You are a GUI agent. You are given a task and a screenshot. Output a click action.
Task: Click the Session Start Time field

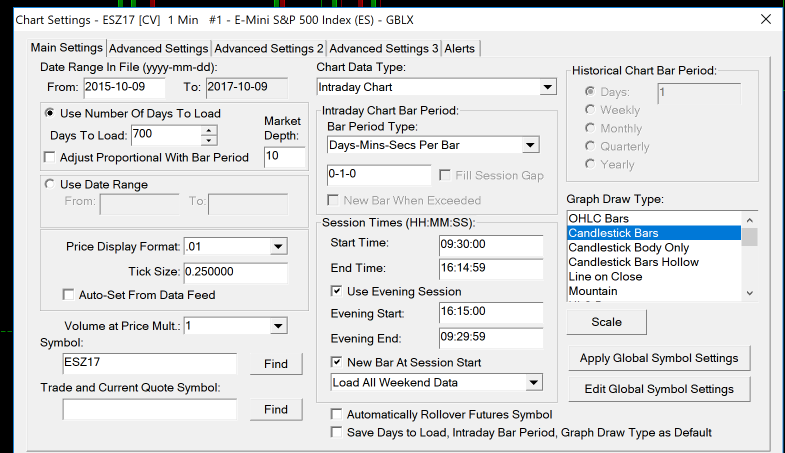point(491,245)
